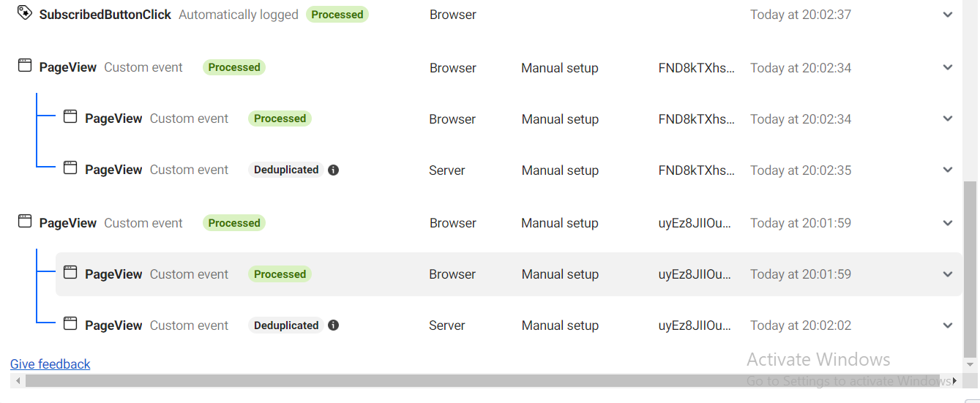Expand highlighted Browser PageView row chevron
This screenshot has height=403, width=980.
(x=948, y=274)
